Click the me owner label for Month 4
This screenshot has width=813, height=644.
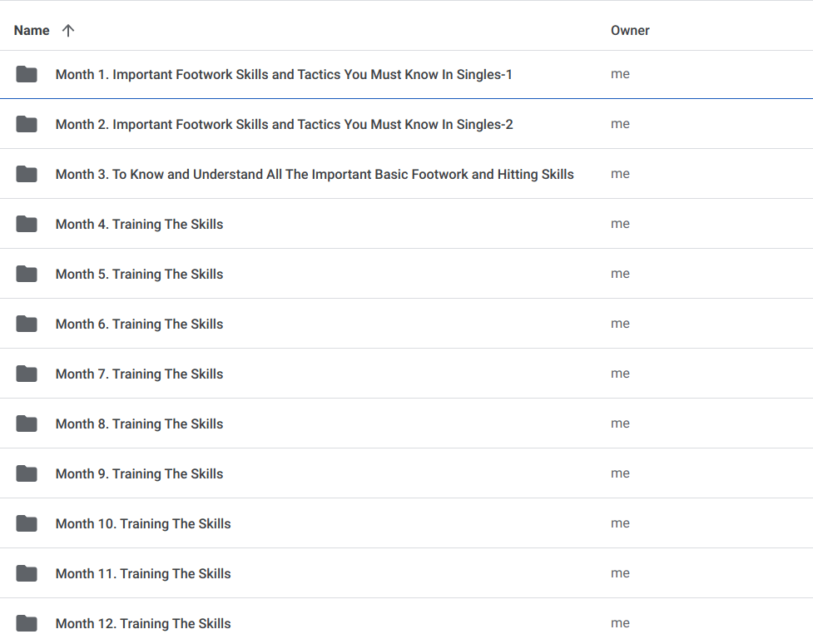[x=620, y=224]
